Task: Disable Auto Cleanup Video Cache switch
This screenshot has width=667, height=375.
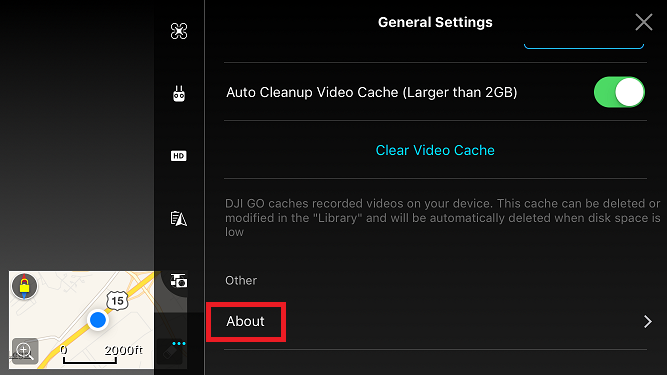Action: pyautogui.click(x=619, y=92)
